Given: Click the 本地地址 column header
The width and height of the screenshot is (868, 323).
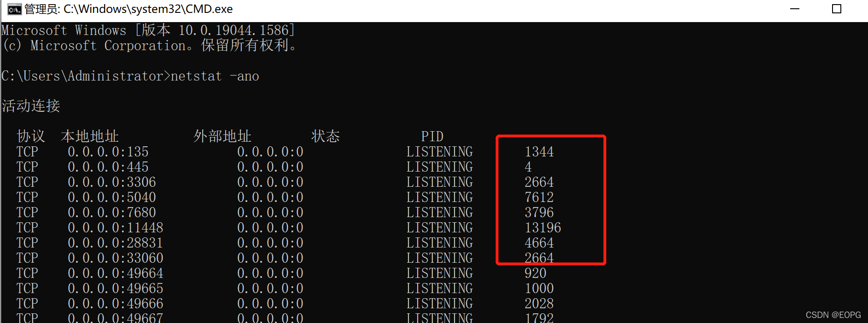Looking at the screenshot, I should [x=90, y=136].
